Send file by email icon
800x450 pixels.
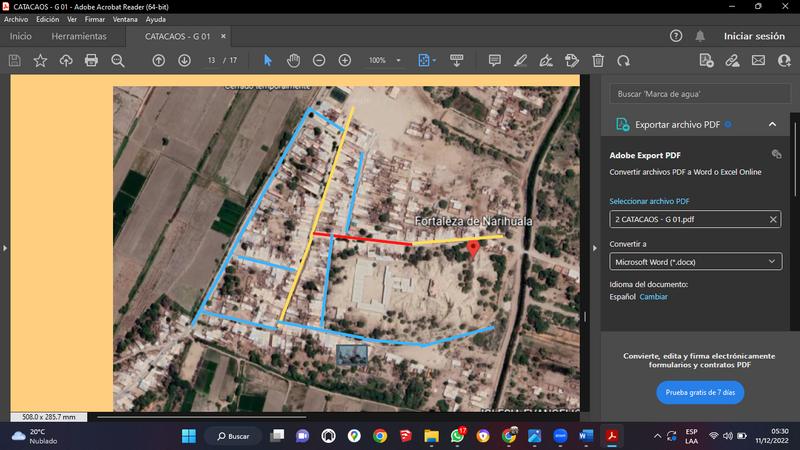(x=759, y=61)
